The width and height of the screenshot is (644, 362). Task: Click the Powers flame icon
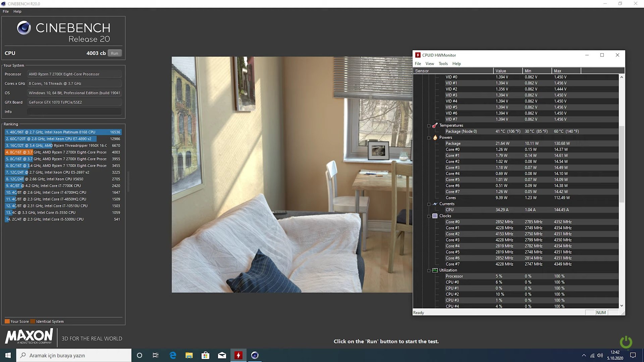click(x=435, y=137)
